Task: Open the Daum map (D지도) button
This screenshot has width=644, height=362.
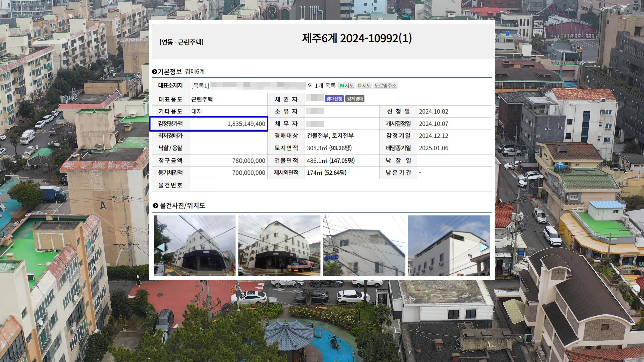Action: pos(364,86)
